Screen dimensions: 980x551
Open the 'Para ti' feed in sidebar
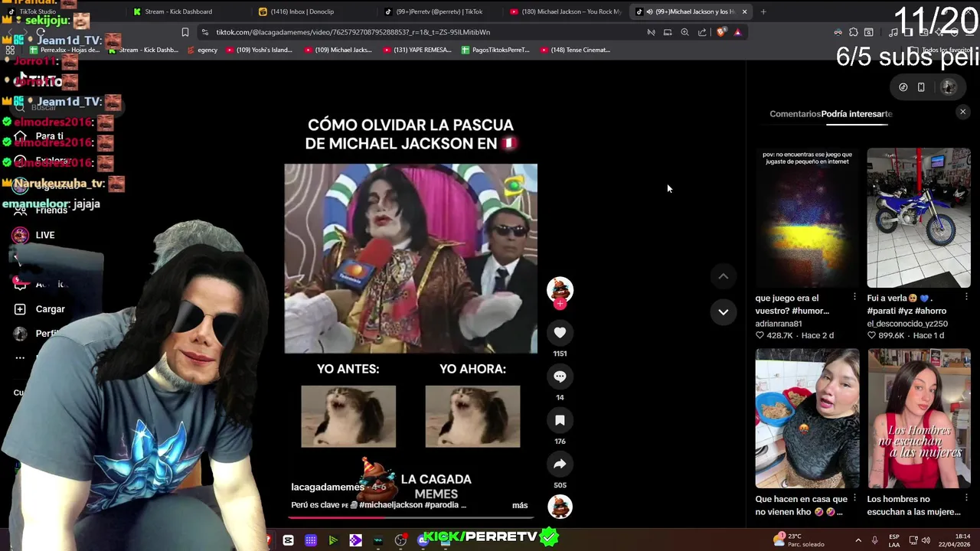point(49,136)
